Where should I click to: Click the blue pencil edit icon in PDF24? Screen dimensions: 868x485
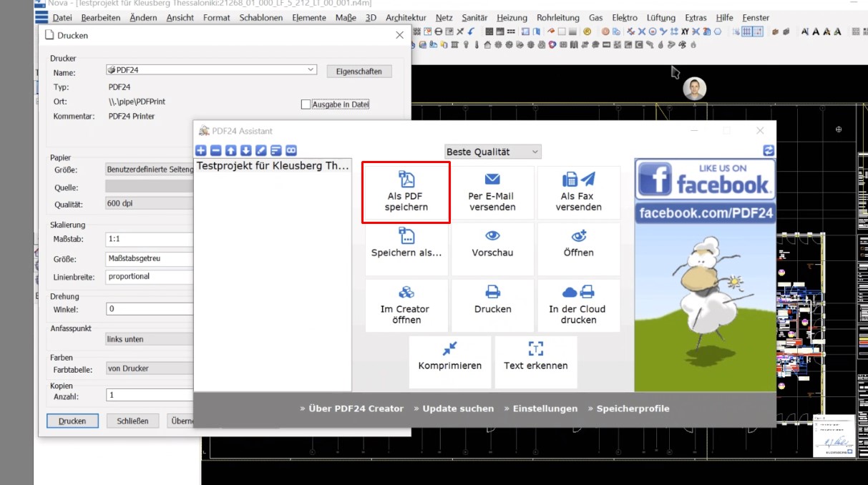point(260,150)
